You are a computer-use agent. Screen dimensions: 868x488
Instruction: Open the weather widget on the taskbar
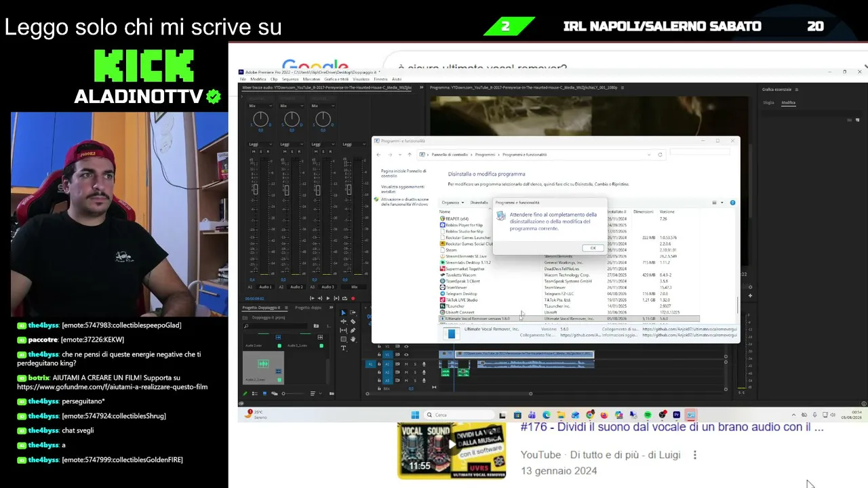(254, 413)
